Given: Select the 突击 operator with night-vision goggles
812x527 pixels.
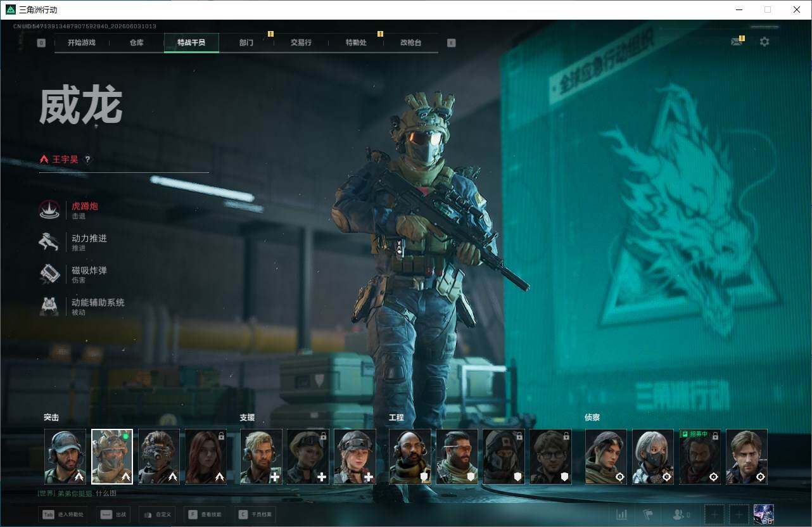Looking at the screenshot, I should click(x=159, y=457).
